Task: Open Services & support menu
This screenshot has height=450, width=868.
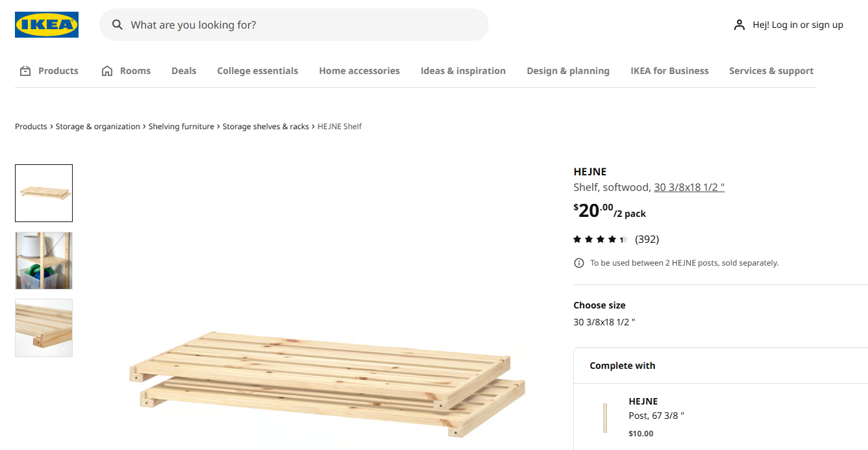Action: point(771,71)
